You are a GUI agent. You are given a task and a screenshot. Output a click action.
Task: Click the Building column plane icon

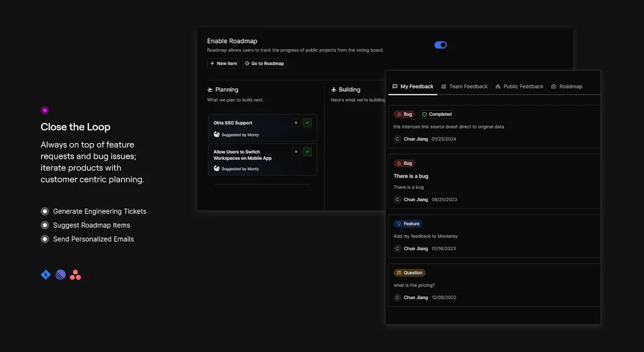(333, 89)
